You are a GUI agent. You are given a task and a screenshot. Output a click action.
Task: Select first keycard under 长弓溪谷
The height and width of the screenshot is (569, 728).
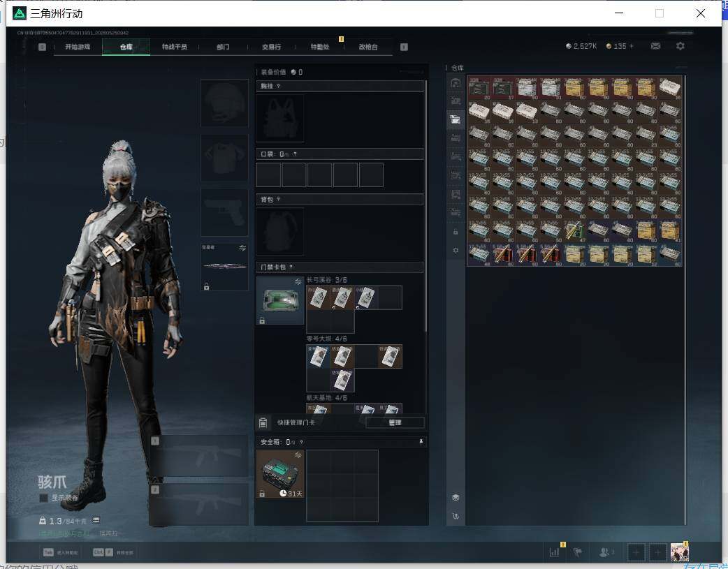[x=319, y=297]
